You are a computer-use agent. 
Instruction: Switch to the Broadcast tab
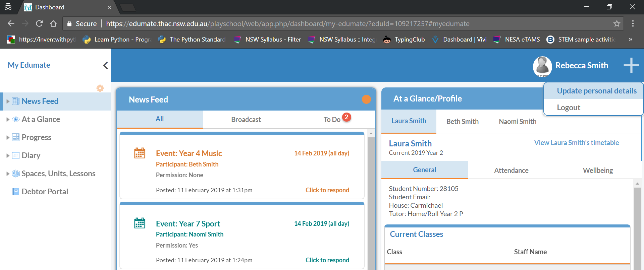246,120
